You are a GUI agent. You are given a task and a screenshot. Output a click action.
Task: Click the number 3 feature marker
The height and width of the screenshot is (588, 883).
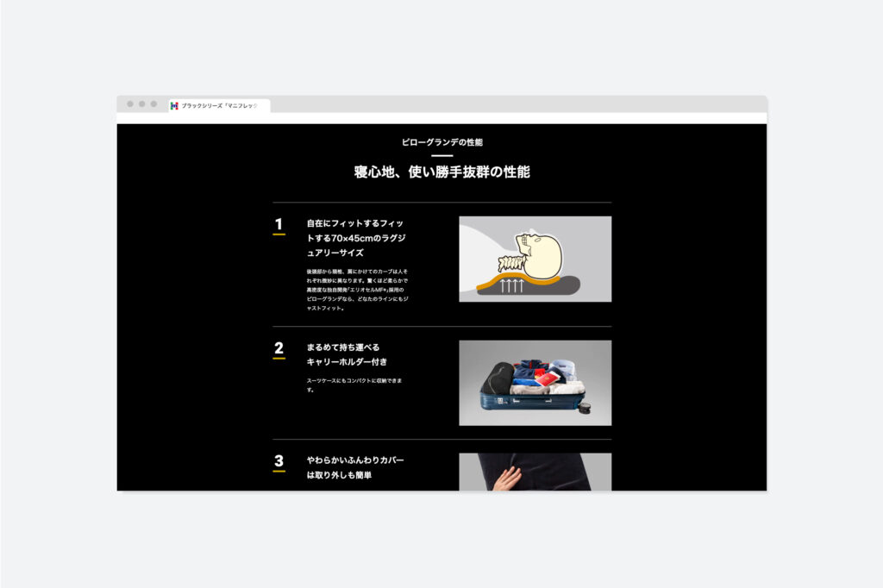279,462
